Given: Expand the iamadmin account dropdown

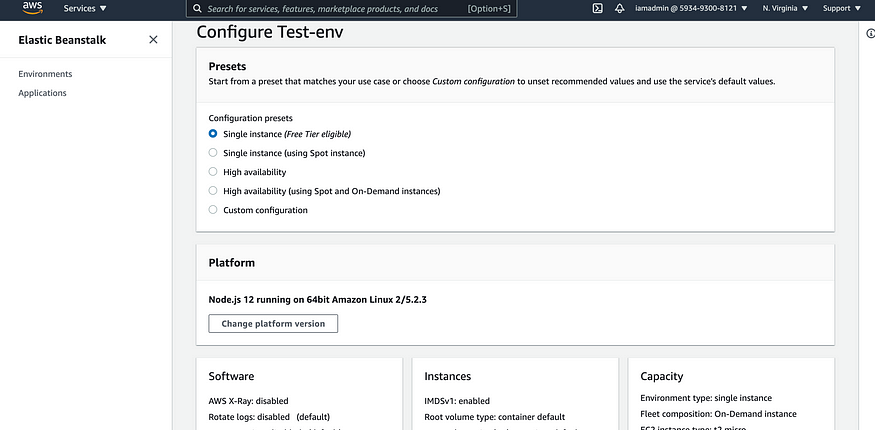Looking at the screenshot, I should point(691,8).
